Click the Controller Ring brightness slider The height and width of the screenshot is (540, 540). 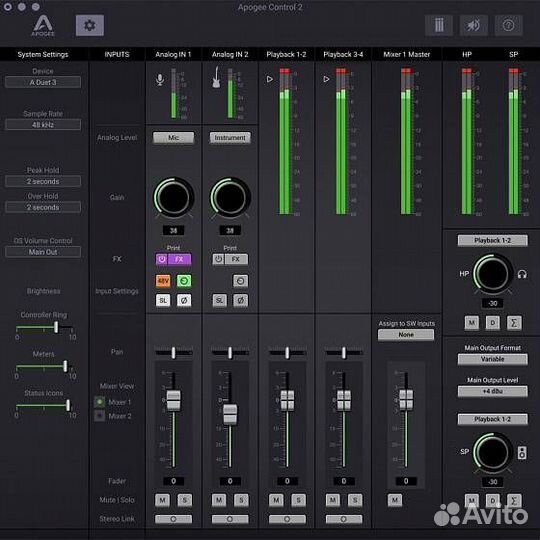tap(44, 327)
